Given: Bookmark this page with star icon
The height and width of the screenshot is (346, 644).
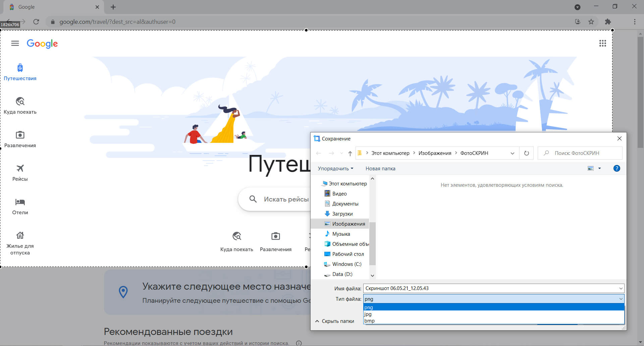Looking at the screenshot, I should coord(591,22).
